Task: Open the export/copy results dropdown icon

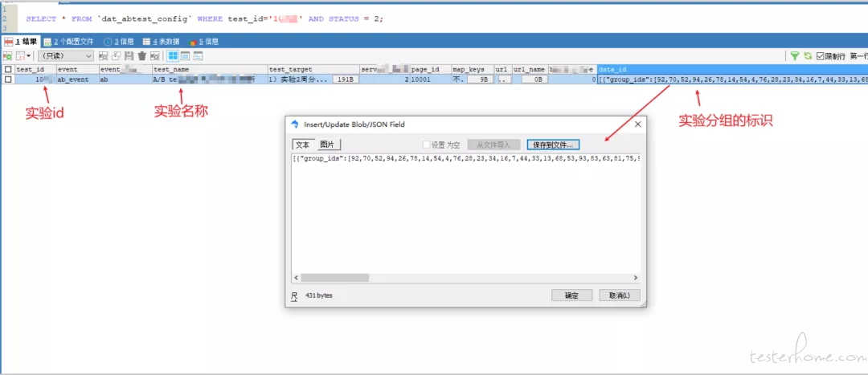Action: pyautogui.click(x=23, y=56)
